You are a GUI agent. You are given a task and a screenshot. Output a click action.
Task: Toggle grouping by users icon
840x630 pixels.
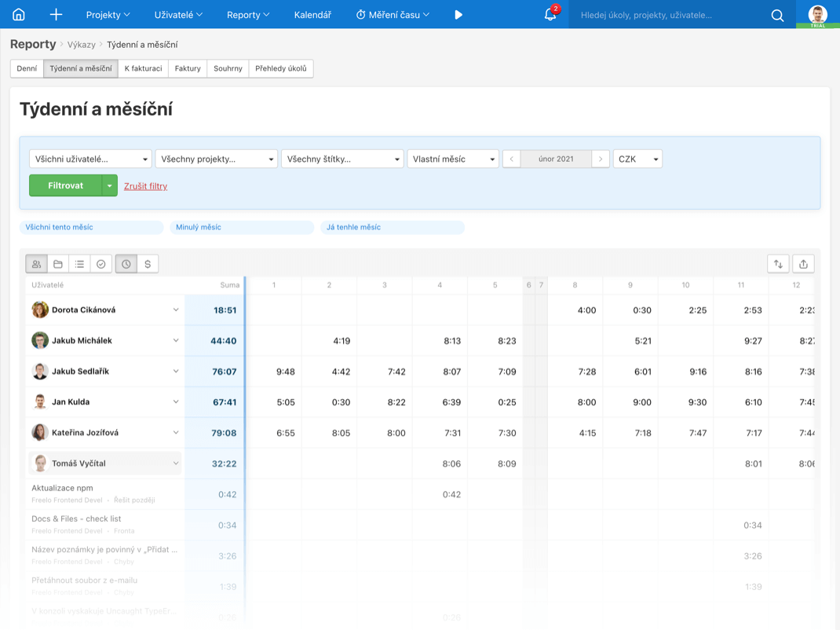37,264
